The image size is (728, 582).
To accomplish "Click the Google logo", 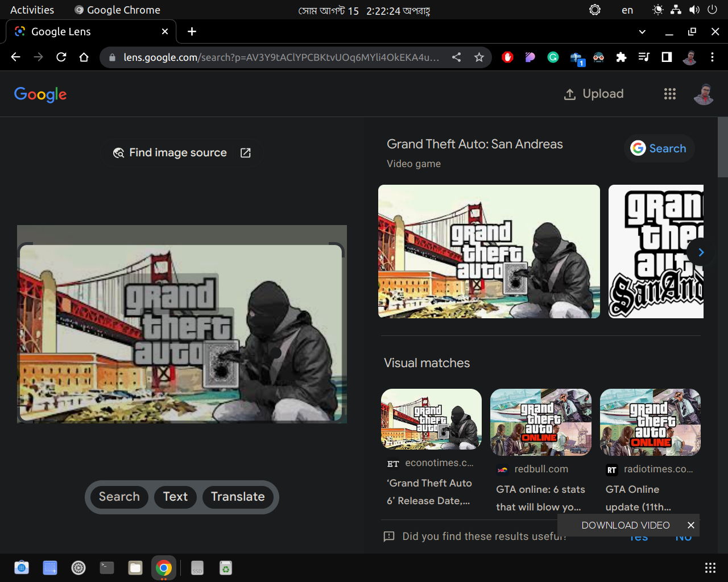I will point(40,94).
